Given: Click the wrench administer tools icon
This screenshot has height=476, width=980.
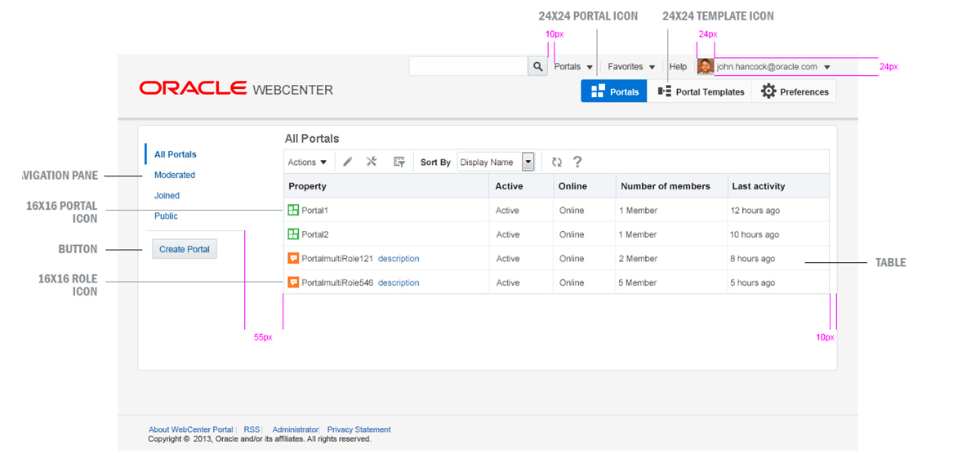Looking at the screenshot, I should coord(372,162).
